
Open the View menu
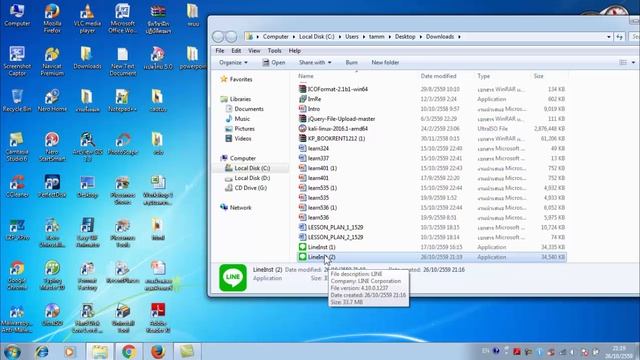254,51
